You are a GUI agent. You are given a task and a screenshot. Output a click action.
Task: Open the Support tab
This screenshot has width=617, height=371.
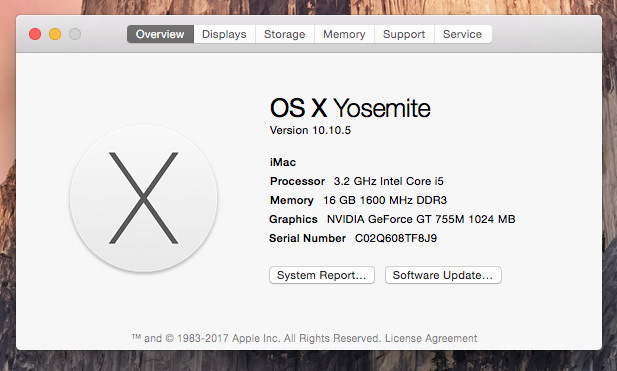point(404,34)
